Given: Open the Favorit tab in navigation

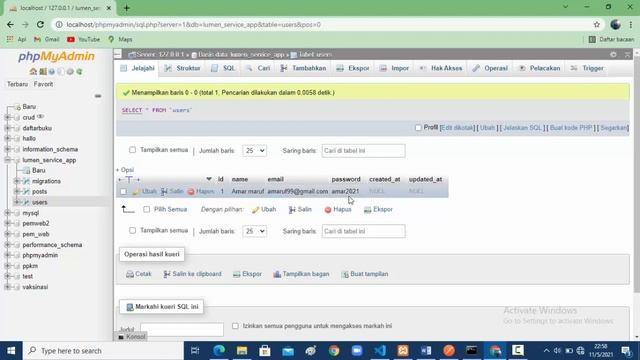Looking at the screenshot, I should pos(43,84).
